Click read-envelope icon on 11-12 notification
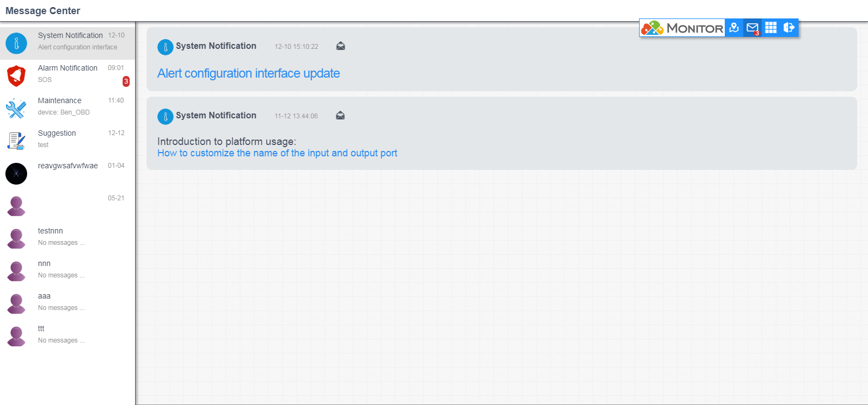This screenshot has height=405, width=868. click(x=340, y=116)
